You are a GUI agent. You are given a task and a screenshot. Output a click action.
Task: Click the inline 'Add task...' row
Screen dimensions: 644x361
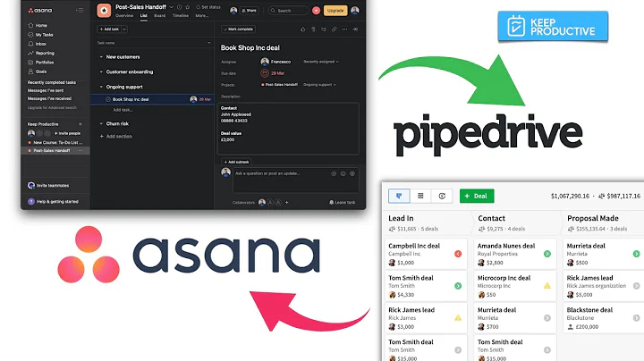123,110
